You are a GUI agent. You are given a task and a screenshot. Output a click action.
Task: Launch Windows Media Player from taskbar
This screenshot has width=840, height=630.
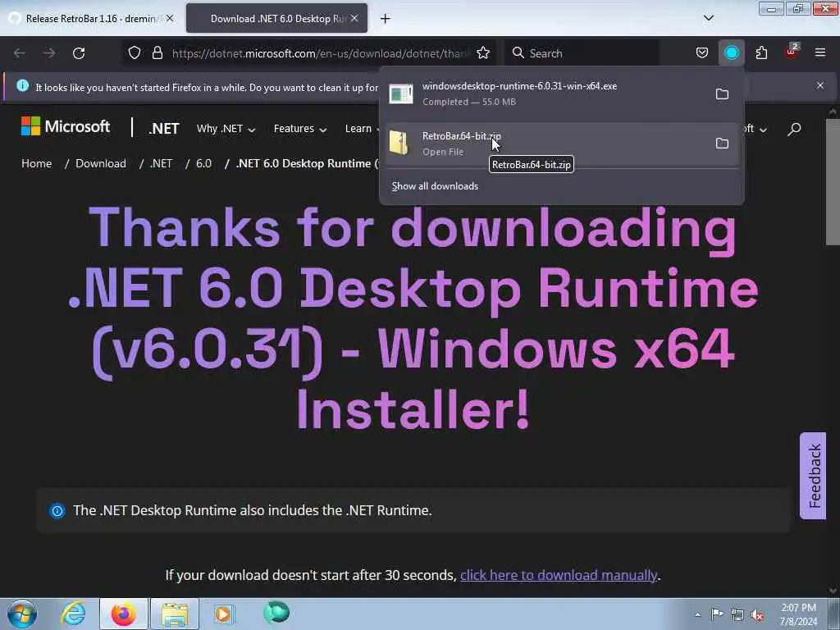[224, 614]
